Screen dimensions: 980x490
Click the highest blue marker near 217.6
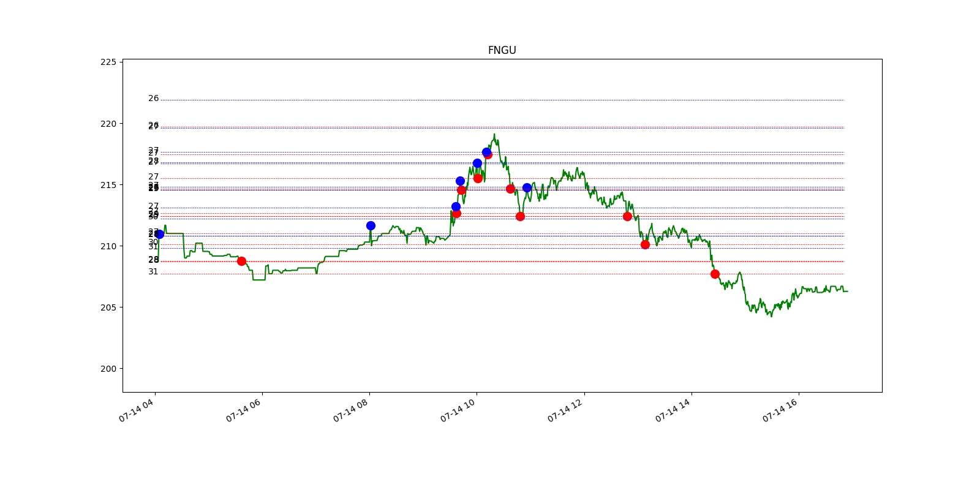pyautogui.click(x=486, y=152)
